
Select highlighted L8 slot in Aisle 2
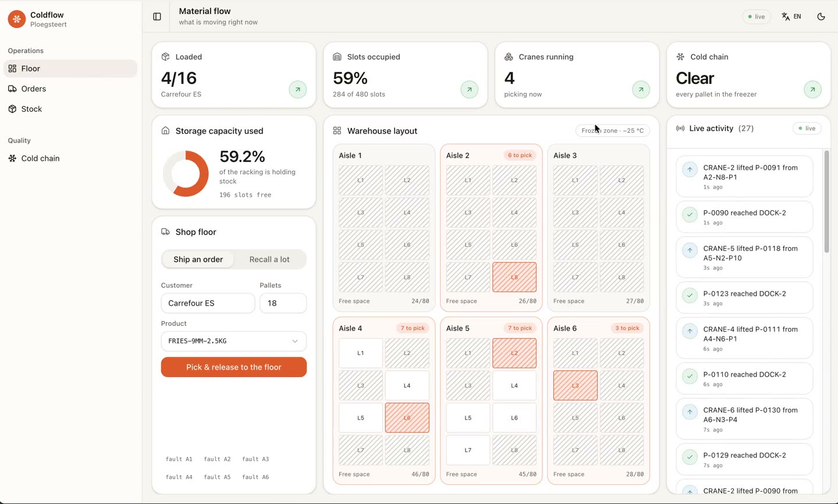514,277
